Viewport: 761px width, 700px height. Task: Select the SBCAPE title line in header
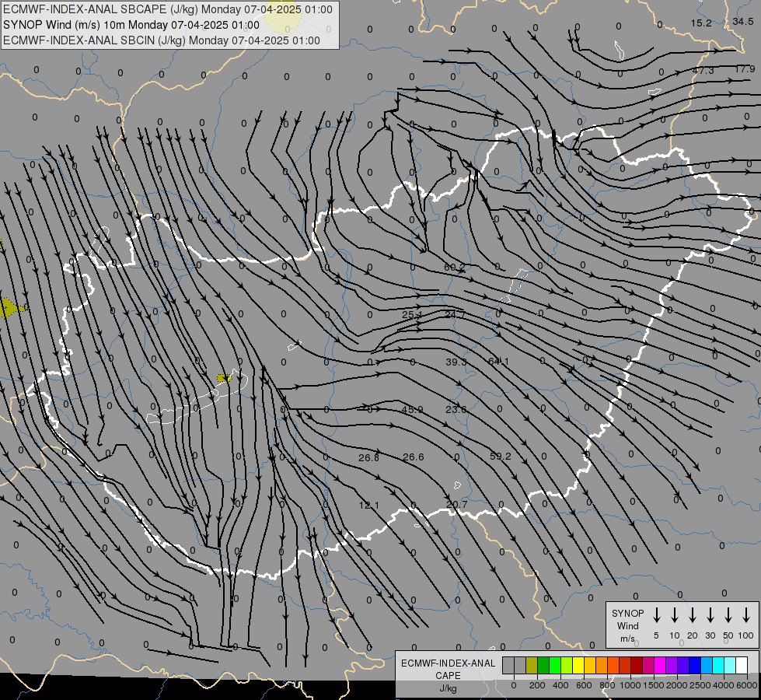tap(168, 9)
